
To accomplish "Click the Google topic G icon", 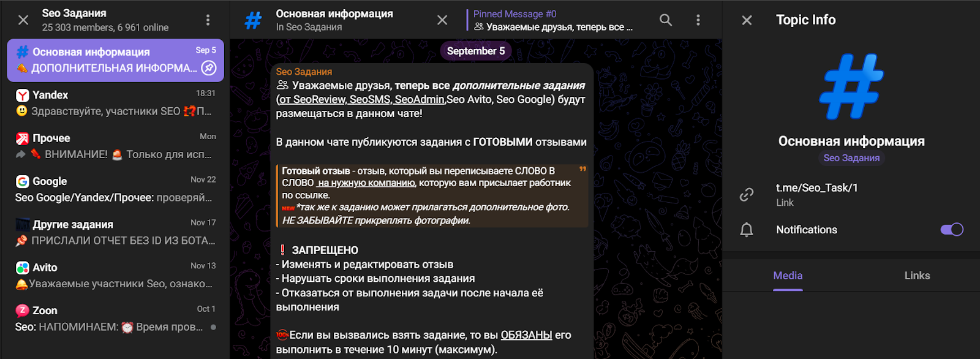I will point(23,181).
